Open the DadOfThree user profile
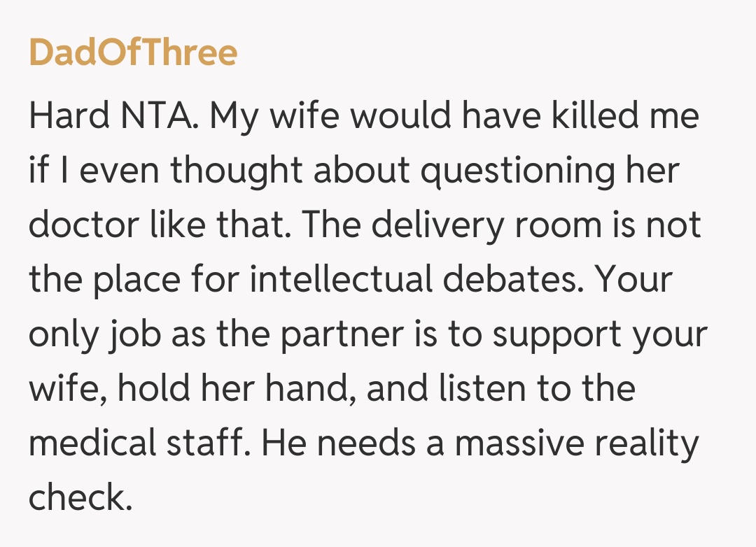The width and height of the screenshot is (756, 547). click(x=133, y=52)
